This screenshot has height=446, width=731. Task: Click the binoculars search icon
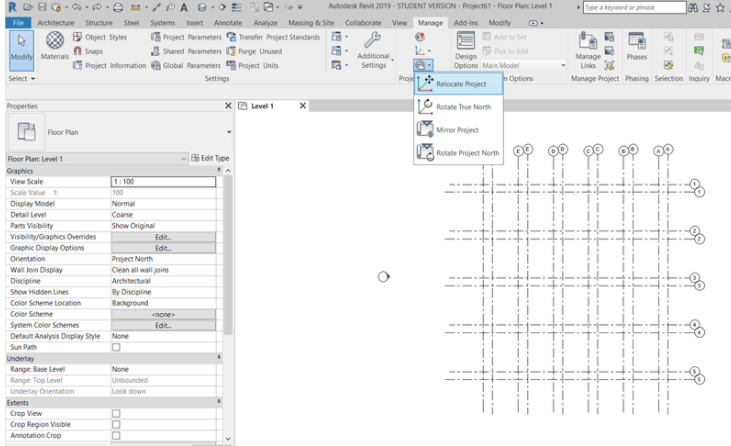click(x=693, y=7)
